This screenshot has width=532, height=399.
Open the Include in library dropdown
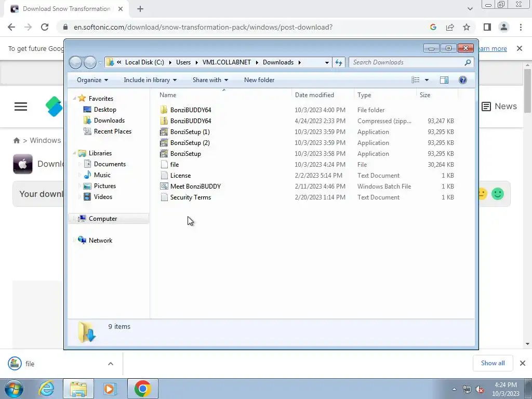coord(150,79)
